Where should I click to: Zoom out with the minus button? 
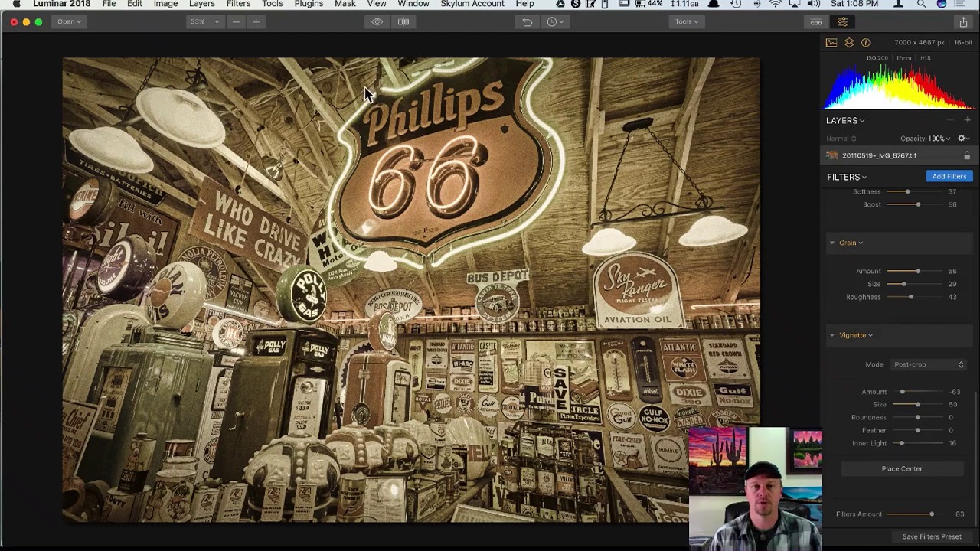coord(236,21)
